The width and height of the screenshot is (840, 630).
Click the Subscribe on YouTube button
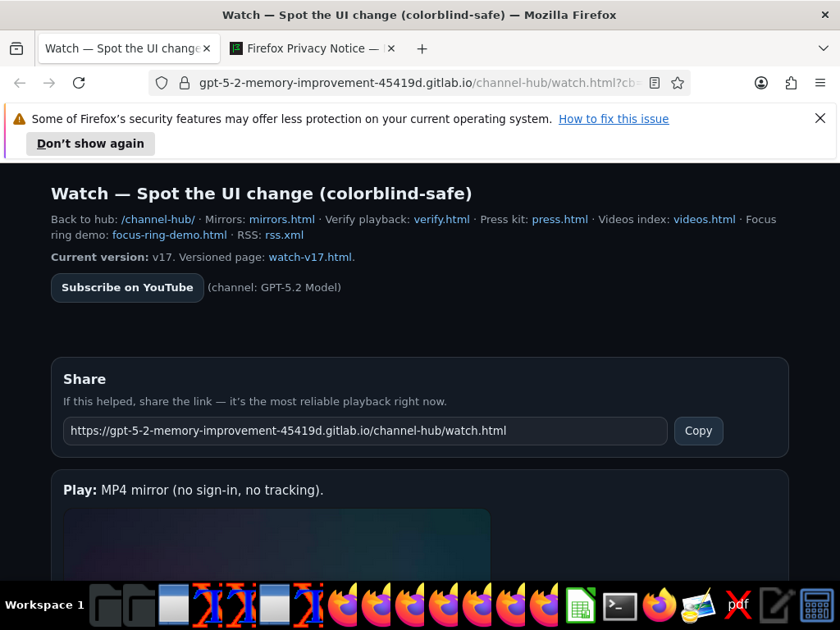pos(127,288)
